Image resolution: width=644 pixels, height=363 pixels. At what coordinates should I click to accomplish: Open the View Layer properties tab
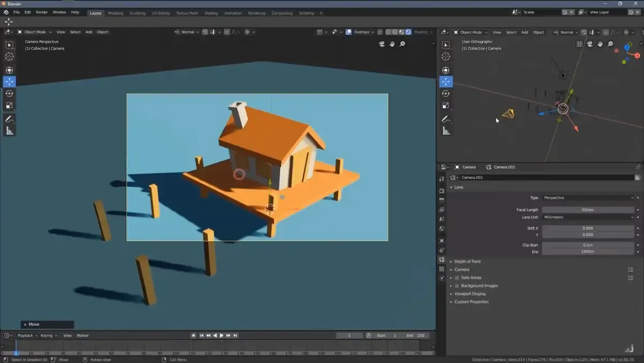(x=442, y=209)
